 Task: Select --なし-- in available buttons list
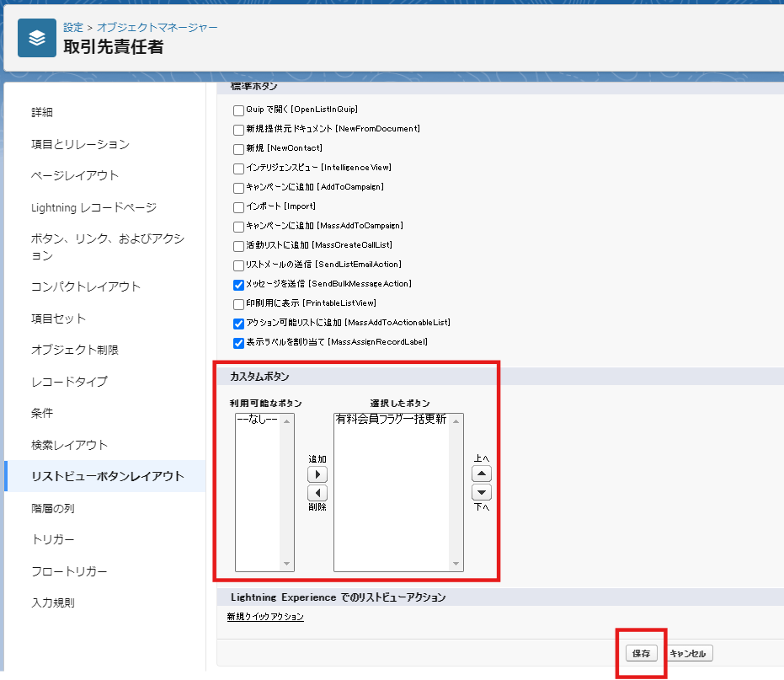257,419
